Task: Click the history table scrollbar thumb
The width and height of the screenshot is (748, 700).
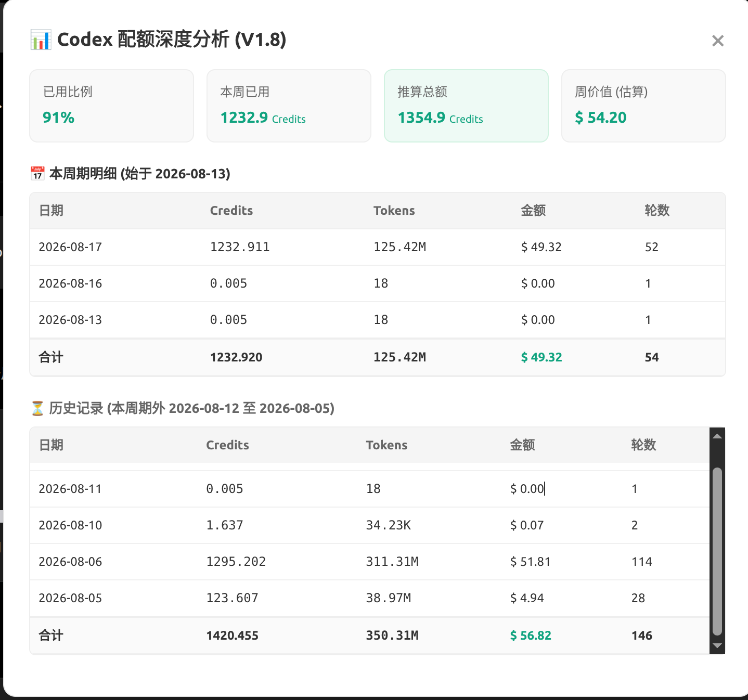Action: tap(717, 551)
